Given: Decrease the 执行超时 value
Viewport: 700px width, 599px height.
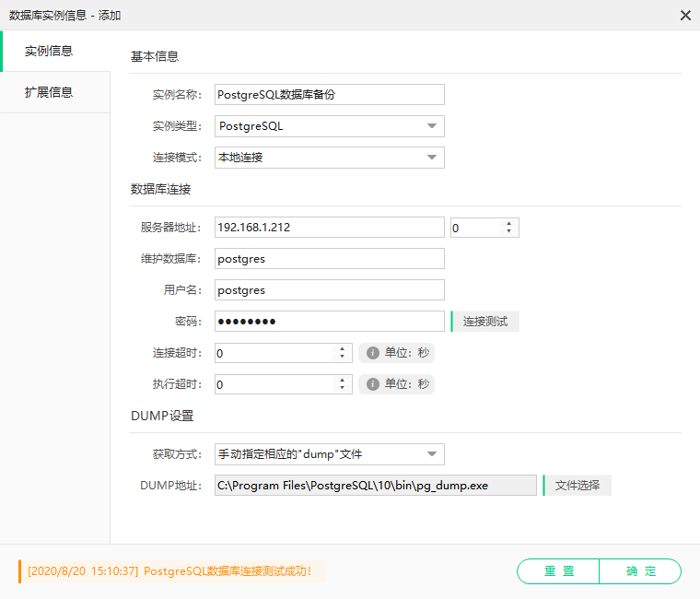Looking at the screenshot, I should (x=343, y=389).
